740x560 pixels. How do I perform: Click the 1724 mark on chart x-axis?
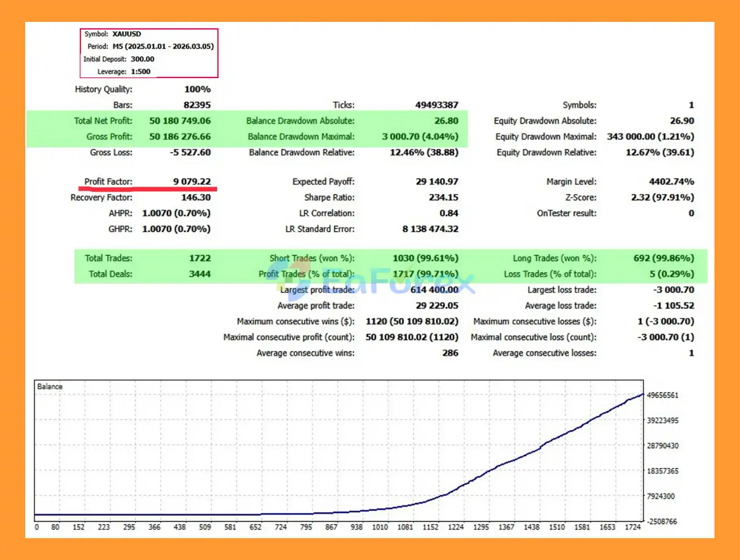click(632, 527)
